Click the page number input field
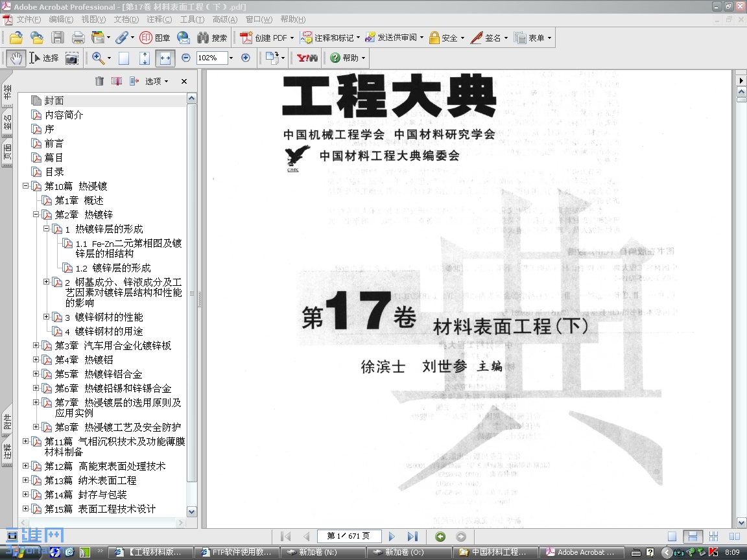 (x=349, y=536)
